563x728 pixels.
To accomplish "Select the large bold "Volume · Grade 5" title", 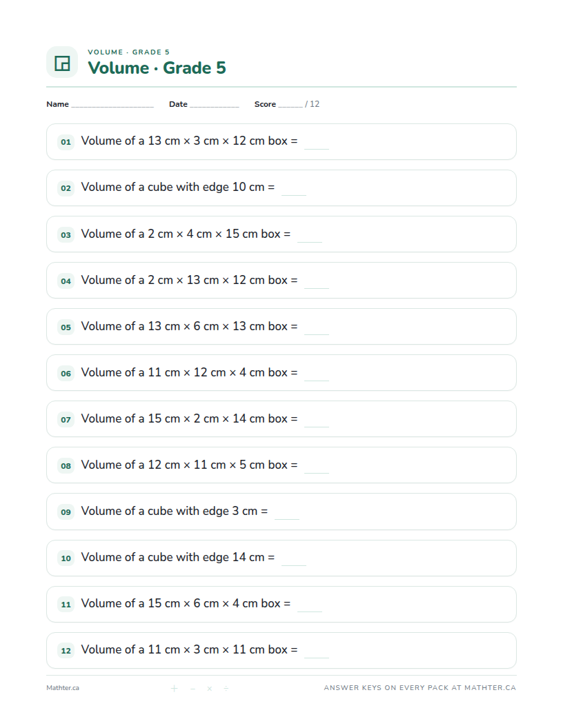I will coord(157,68).
